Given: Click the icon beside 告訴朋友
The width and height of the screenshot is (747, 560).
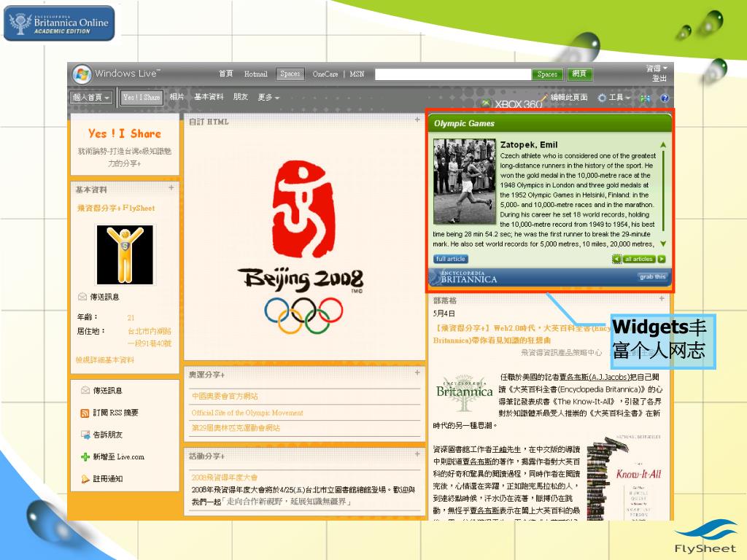Looking at the screenshot, I should pyautogui.click(x=85, y=435).
